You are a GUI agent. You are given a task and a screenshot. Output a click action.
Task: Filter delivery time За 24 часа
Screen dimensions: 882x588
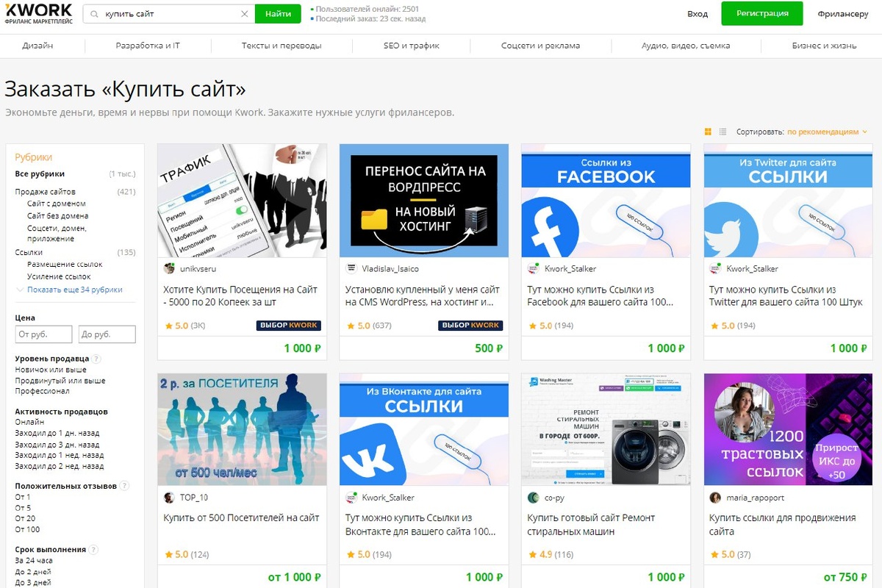coord(34,560)
